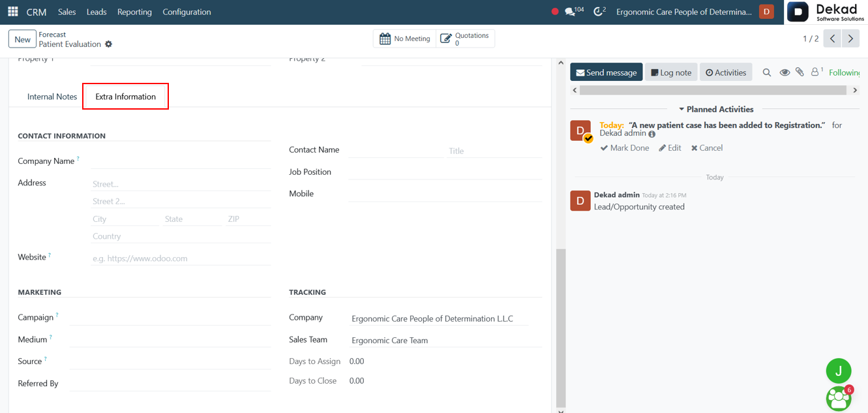868x413 pixels.
Task: Click the green J avatar bubble
Action: [x=839, y=371]
